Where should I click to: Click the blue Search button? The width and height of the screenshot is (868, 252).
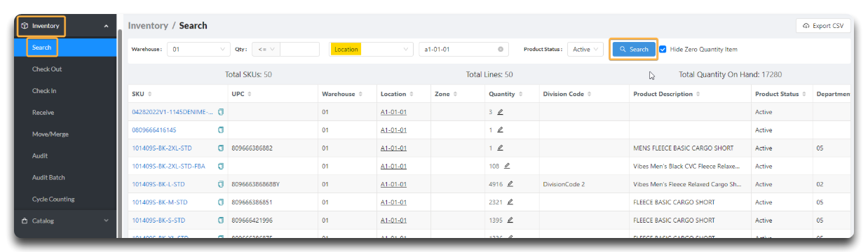(634, 50)
